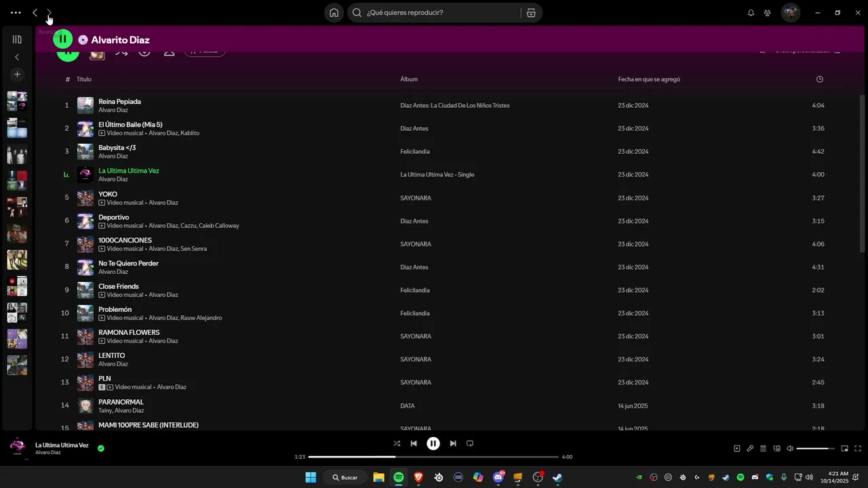
Task: Toggle repeat mode
Action: tap(470, 443)
